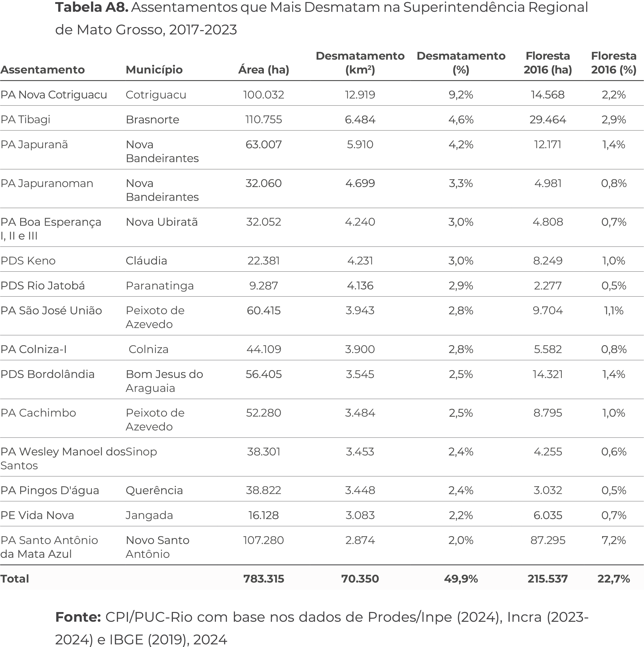Viewport: 644px width, 647px height.
Task: Click the total deforestation '70.350'
Action: pyautogui.click(x=360, y=579)
